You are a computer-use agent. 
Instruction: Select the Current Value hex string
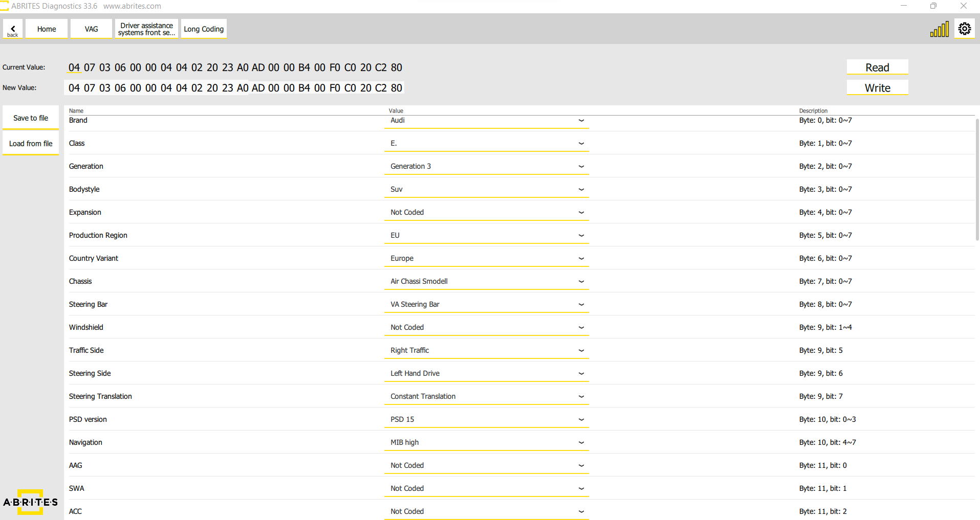(x=235, y=67)
